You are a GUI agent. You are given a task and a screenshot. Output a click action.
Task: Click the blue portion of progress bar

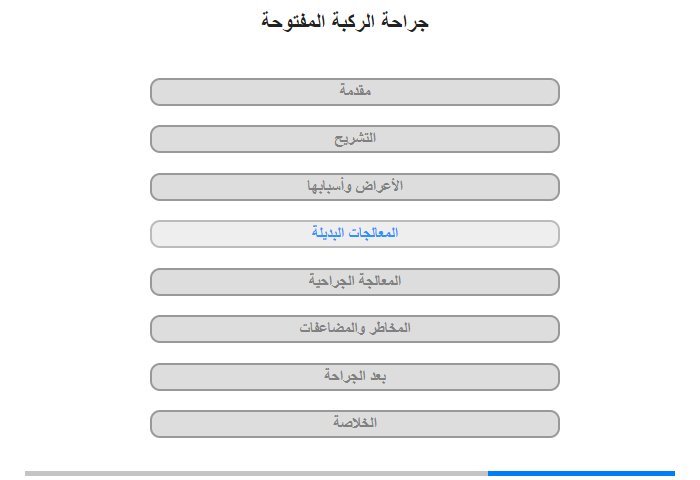pos(581,473)
